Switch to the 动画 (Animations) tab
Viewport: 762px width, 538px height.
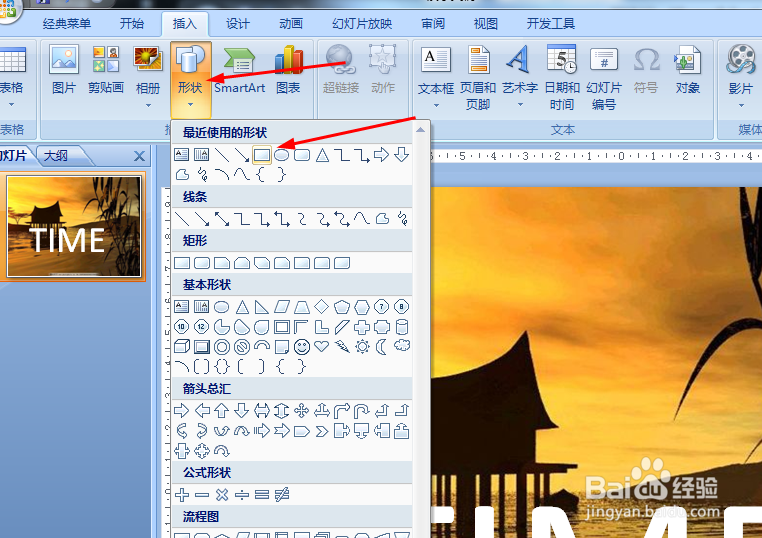click(291, 23)
